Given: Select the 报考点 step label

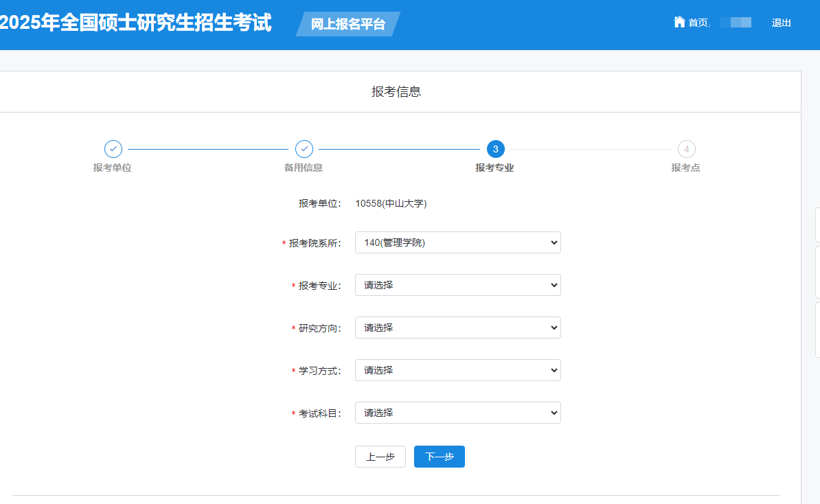Looking at the screenshot, I should (685, 168).
